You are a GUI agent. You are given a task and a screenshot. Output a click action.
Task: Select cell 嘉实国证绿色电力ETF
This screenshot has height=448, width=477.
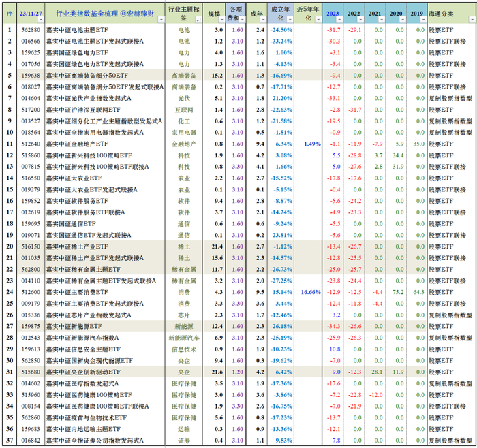pos(77,52)
